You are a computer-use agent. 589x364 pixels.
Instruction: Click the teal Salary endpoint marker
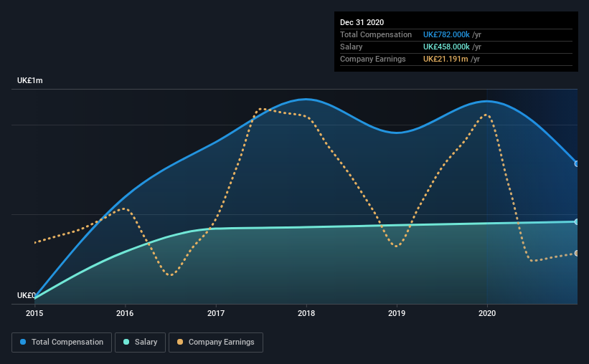click(577, 222)
